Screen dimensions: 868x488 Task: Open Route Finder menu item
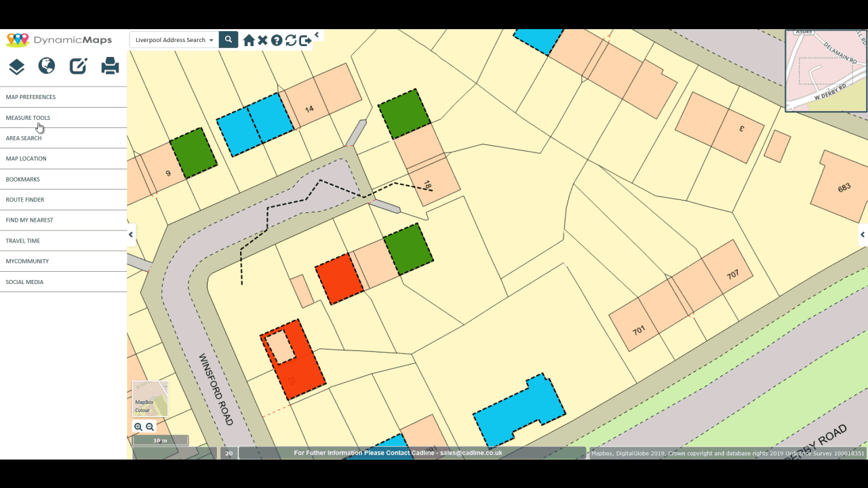point(63,200)
